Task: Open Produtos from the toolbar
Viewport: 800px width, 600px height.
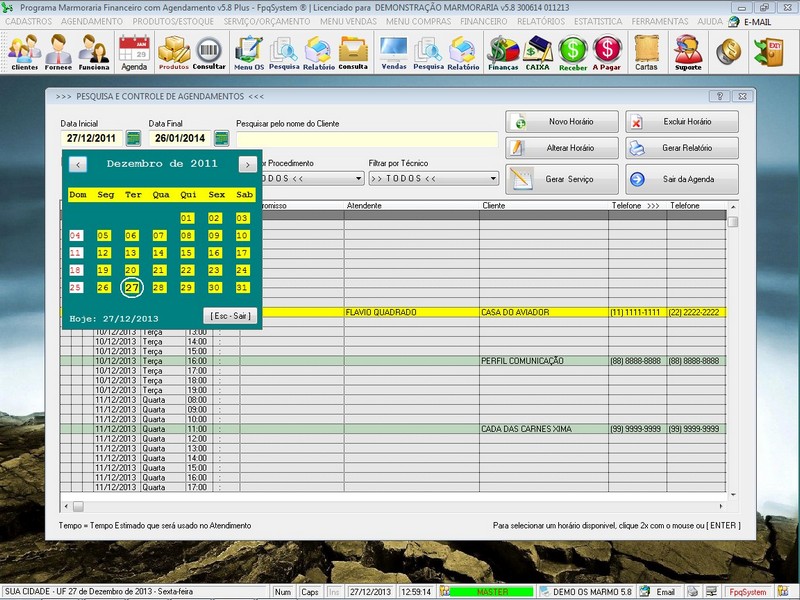Action: point(174,52)
